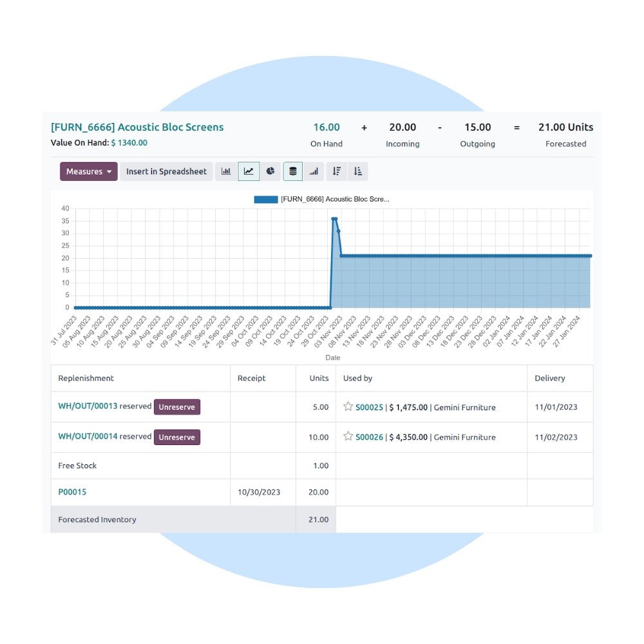The height and width of the screenshot is (644, 644).
Task: Sort chart values in ascending order
Action: (358, 171)
